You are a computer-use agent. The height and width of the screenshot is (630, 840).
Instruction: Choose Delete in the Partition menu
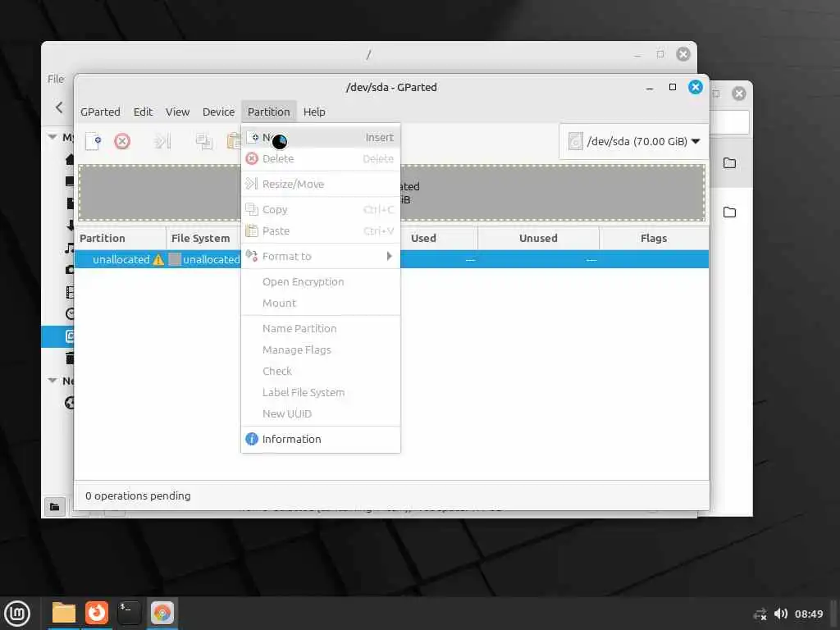321,158
